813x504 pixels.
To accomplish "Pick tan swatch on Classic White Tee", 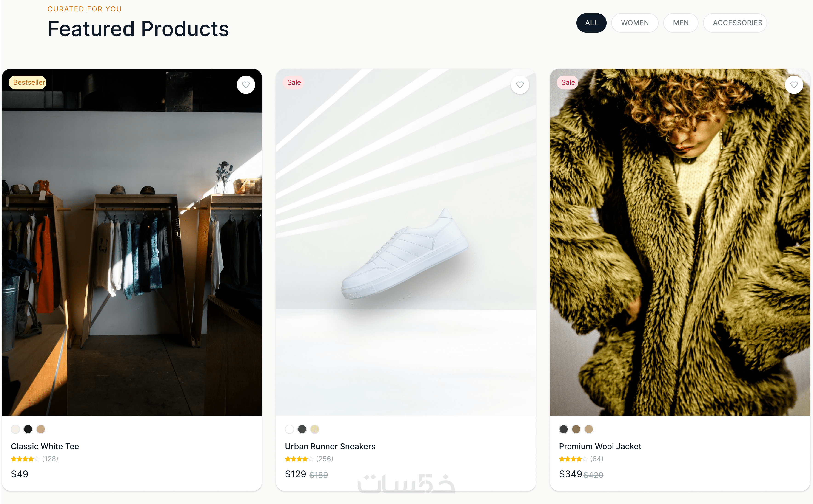I will pyautogui.click(x=41, y=429).
